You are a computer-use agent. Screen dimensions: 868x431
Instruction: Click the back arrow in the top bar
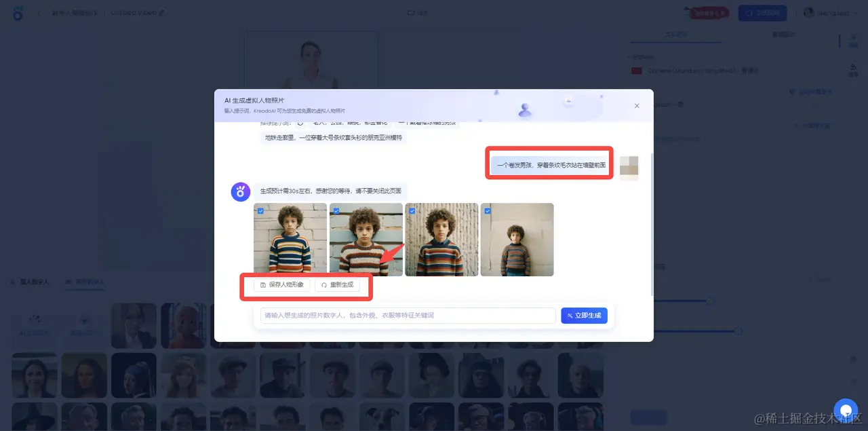39,13
